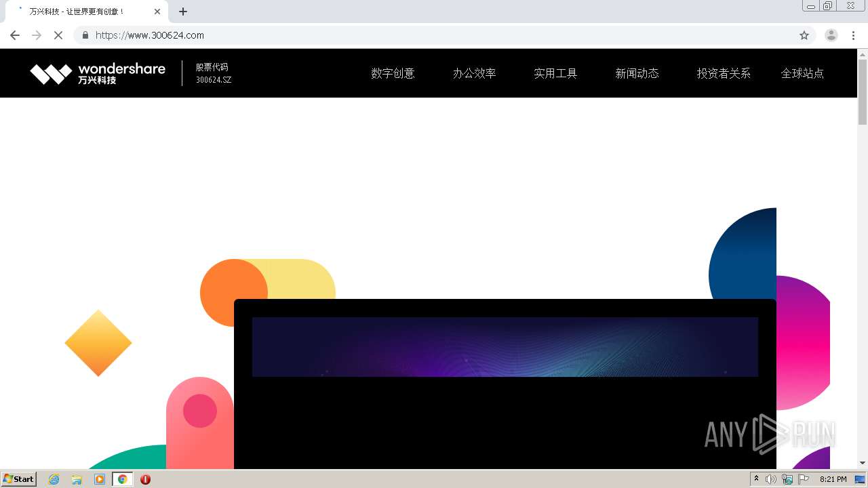The width and height of the screenshot is (868, 488).
Task: Open the 新闻动态 menu
Action: (637, 73)
